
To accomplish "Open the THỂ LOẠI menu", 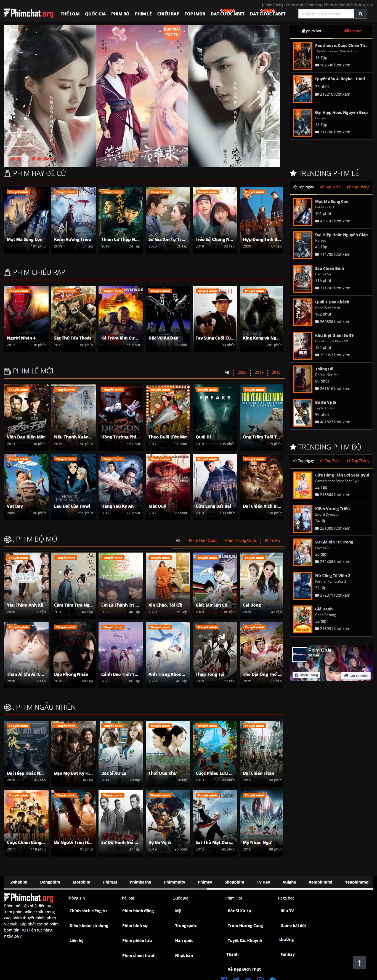I will [70, 14].
